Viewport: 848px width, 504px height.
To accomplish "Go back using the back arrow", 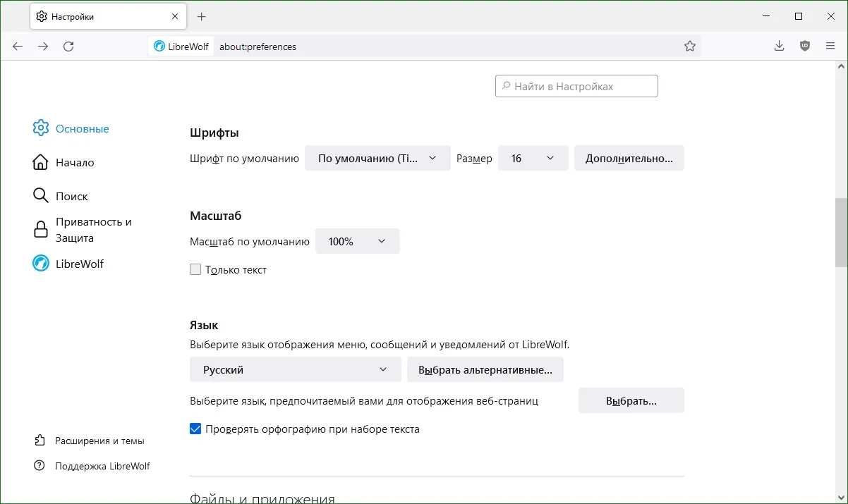I will (x=18, y=47).
